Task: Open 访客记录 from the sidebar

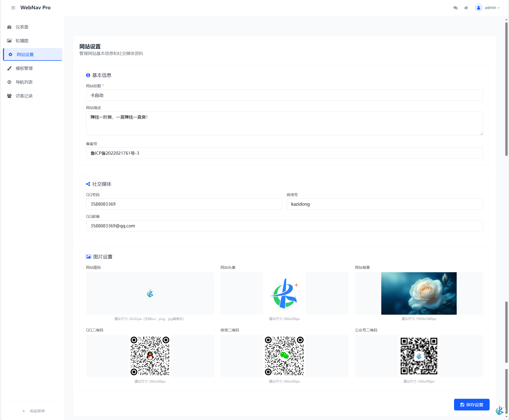Action: (24, 96)
